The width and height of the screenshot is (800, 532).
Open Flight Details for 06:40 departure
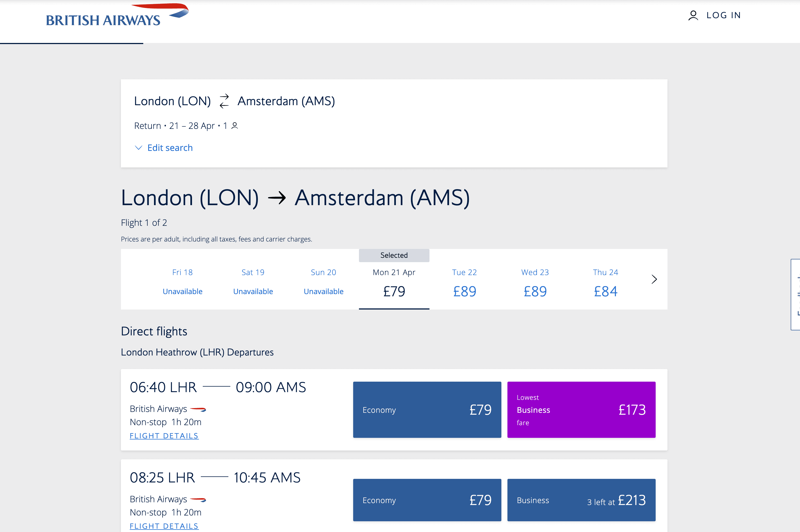pyautogui.click(x=164, y=436)
